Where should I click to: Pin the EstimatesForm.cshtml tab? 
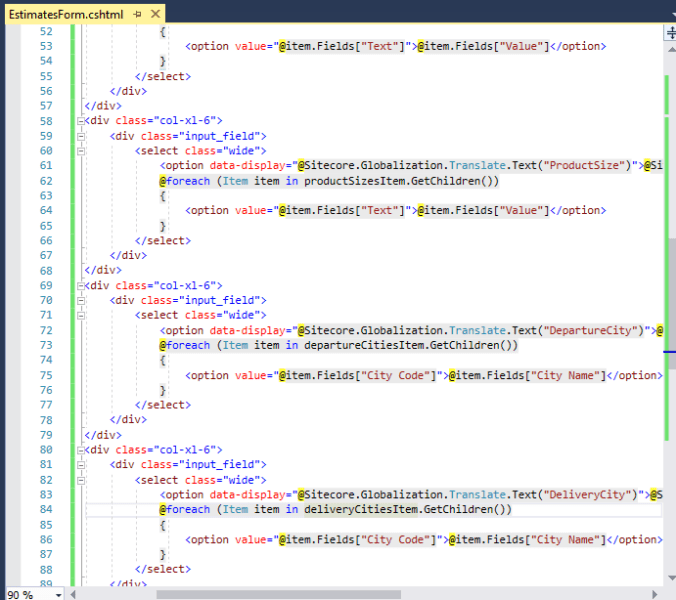(137, 15)
